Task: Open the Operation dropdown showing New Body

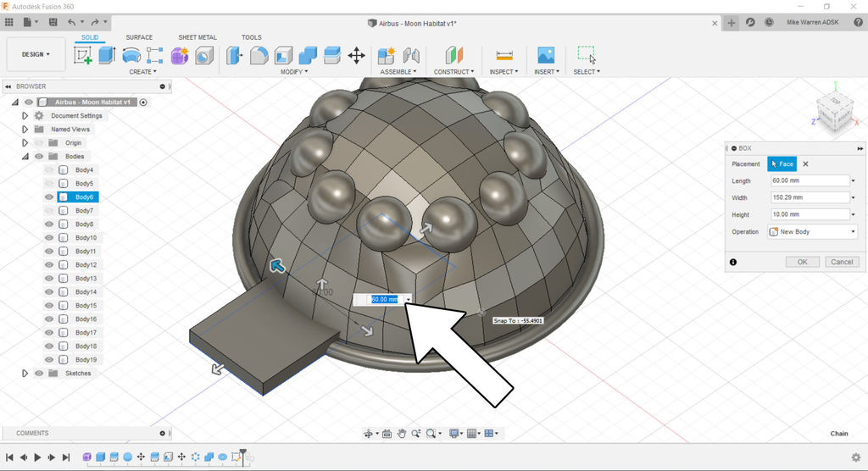Action: coord(812,231)
